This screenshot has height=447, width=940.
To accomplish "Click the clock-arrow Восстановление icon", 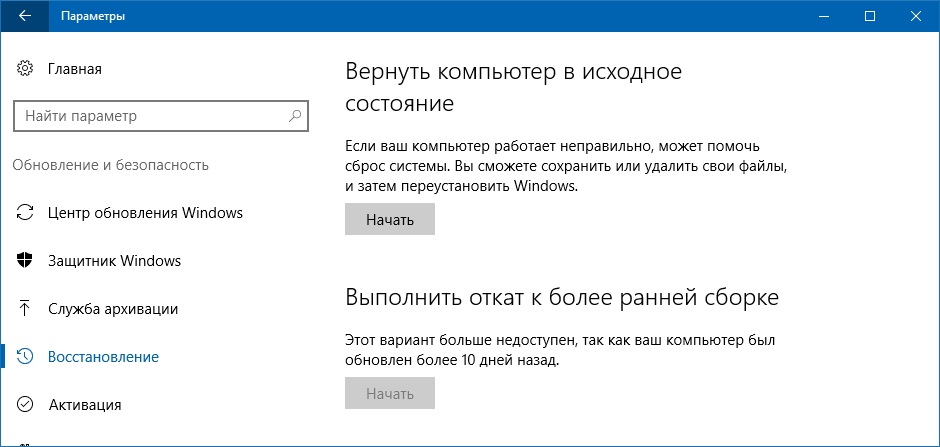I will pyautogui.click(x=25, y=357).
